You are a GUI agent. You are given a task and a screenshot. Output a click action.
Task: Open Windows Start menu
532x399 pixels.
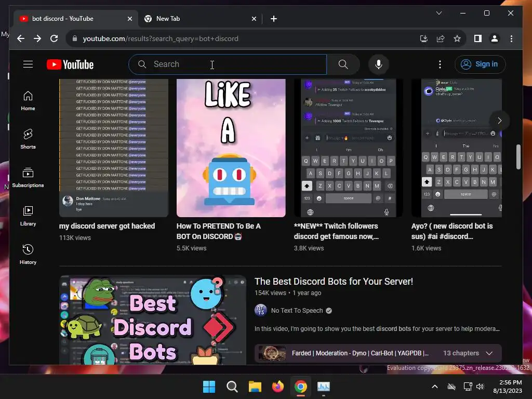209,387
